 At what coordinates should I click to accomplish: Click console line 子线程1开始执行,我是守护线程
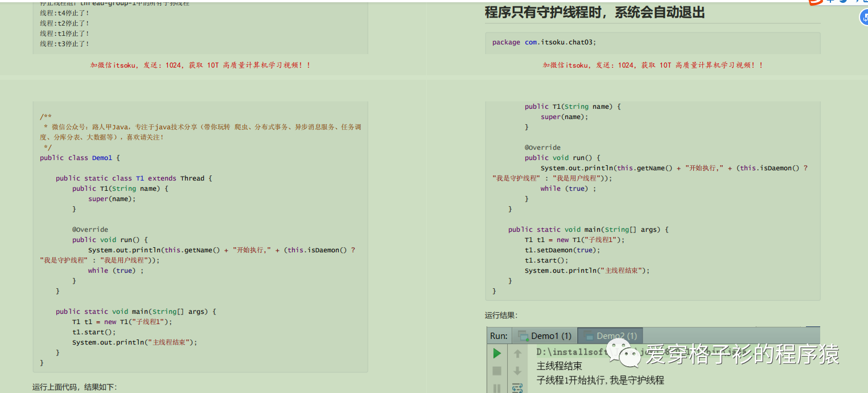[x=600, y=380]
